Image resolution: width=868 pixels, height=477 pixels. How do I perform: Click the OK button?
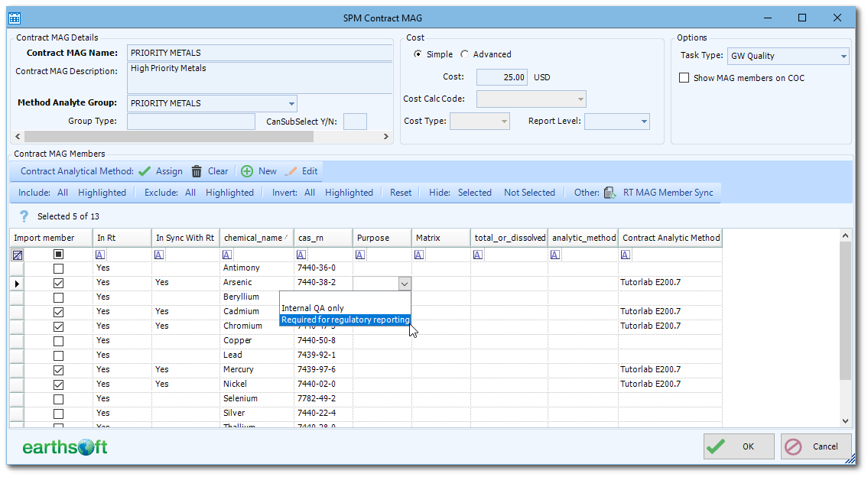(x=738, y=446)
